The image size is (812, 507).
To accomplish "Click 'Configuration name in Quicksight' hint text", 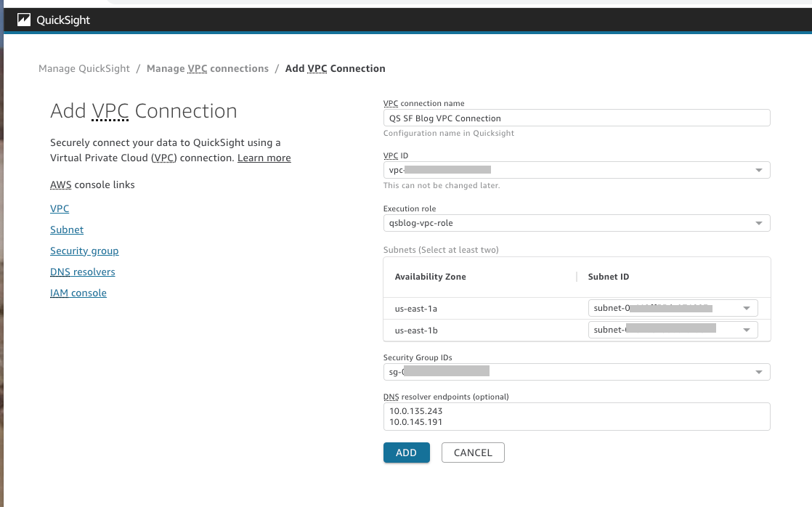I will coord(448,133).
